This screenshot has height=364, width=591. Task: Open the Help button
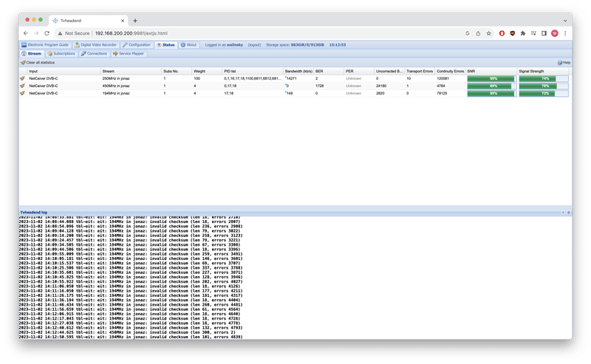pos(564,63)
